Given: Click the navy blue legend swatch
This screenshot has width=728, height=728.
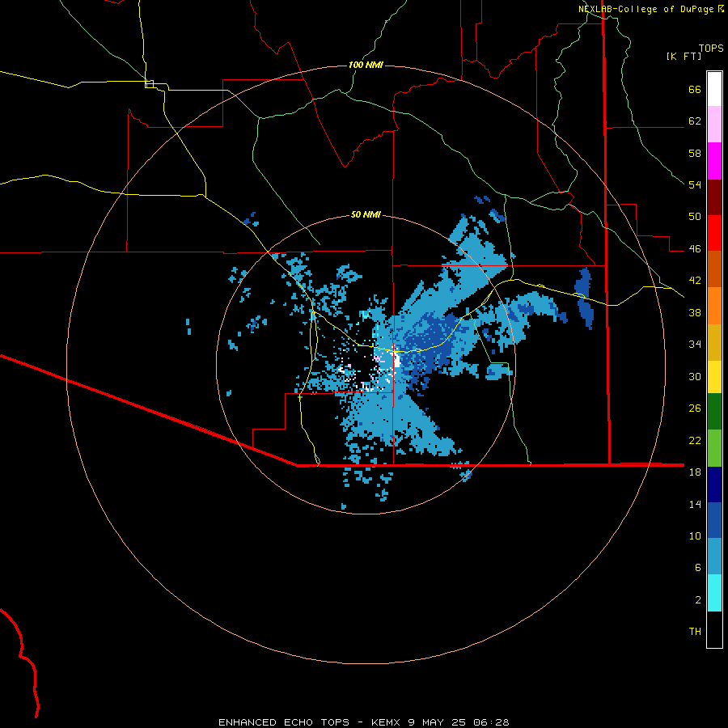Looking at the screenshot, I should click(714, 485).
